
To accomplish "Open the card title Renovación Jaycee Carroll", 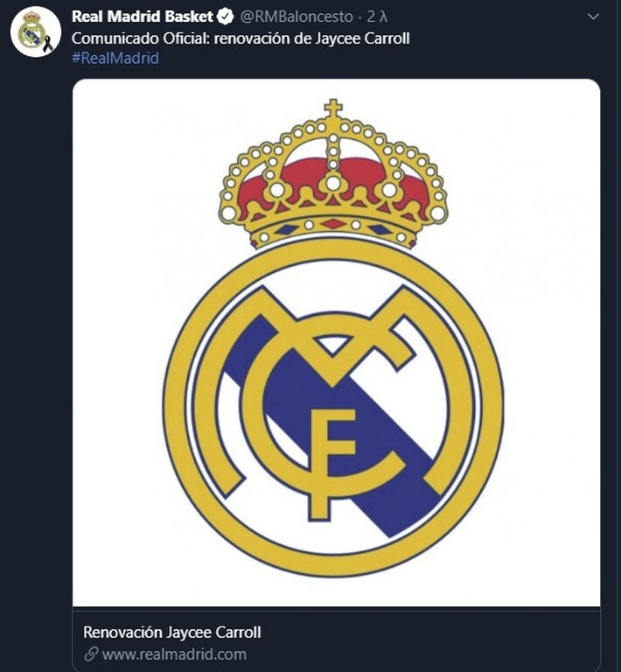I will point(172,632).
